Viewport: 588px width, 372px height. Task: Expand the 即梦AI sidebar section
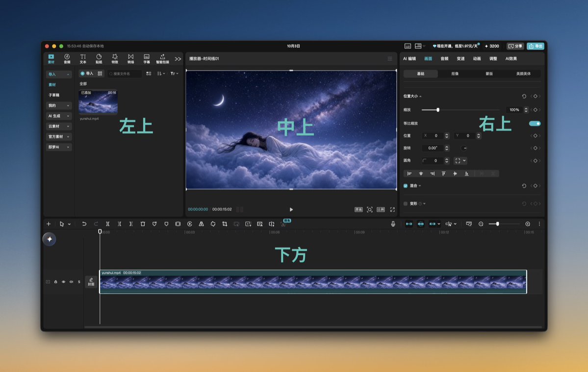(x=58, y=147)
